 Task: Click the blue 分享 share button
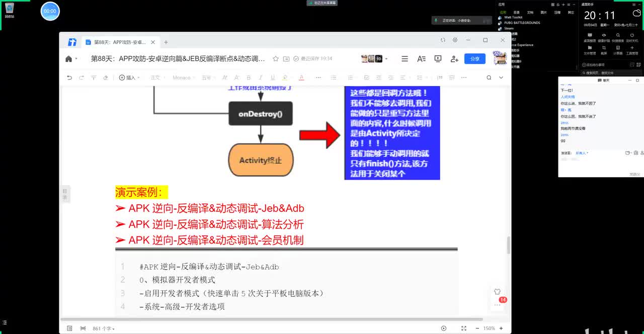point(475,59)
